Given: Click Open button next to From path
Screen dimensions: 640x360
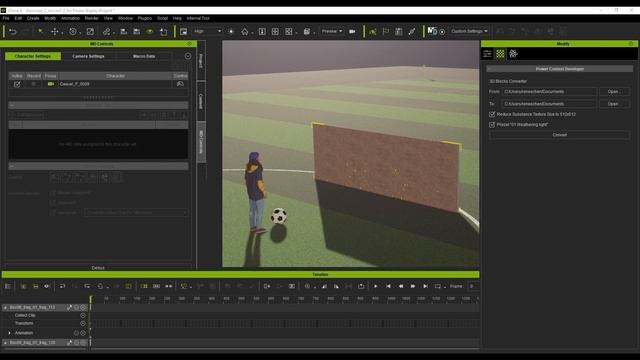Looking at the screenshot, I should pos(613,92).
